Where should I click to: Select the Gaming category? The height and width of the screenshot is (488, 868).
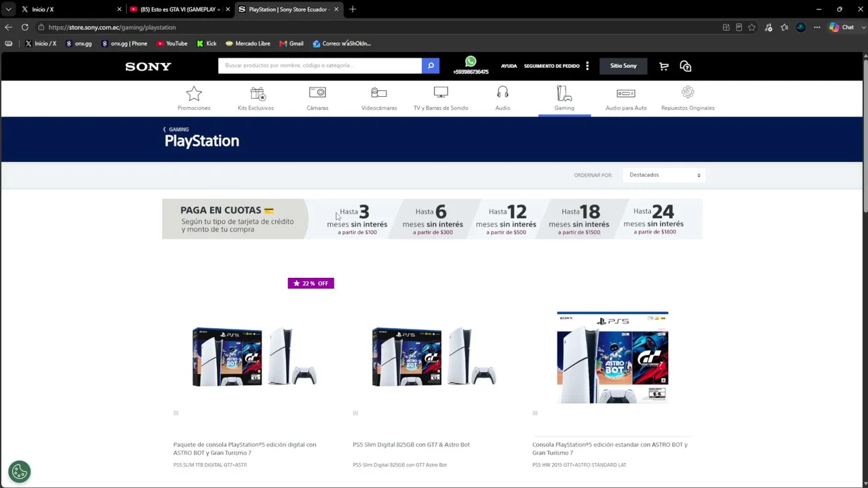(x=564, y=98)
